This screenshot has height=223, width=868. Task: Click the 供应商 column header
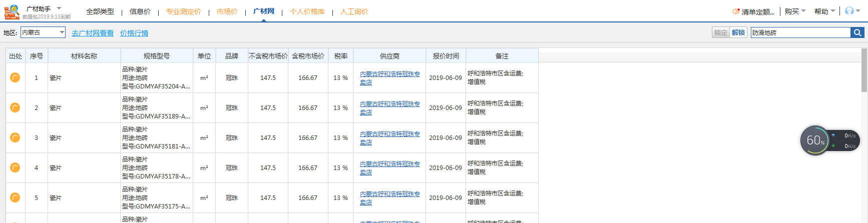389,55
